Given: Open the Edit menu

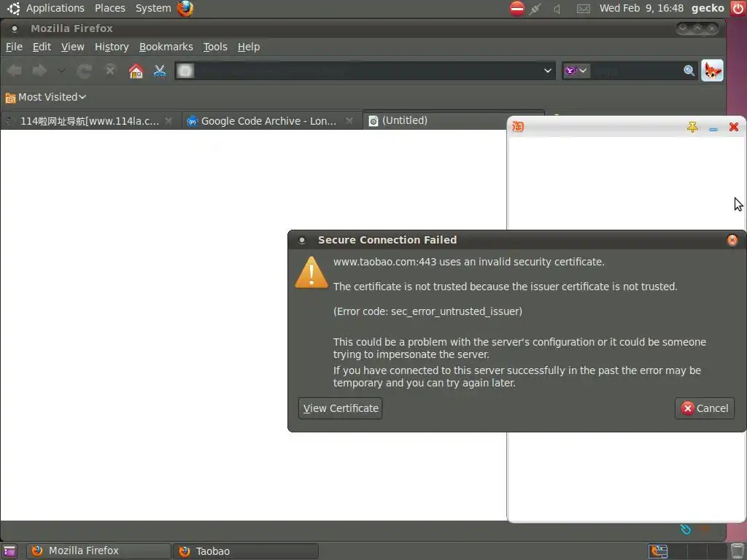Looking at the screenshot, I should [x=42, y=47].
